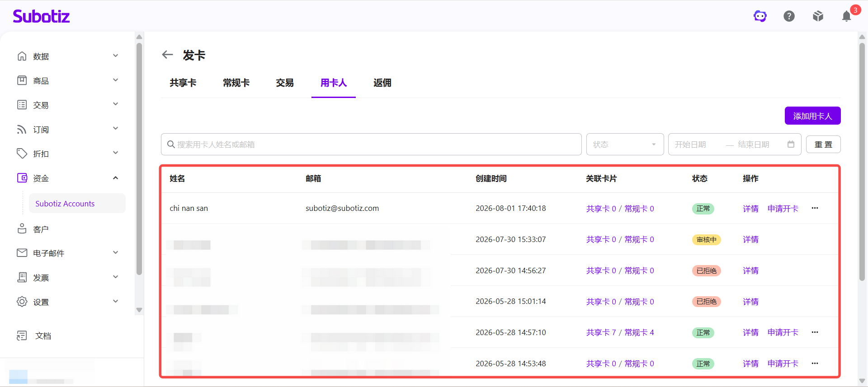Click the 商品 sidebar icon
Viewport: 868px width, 387px height.
22,80
